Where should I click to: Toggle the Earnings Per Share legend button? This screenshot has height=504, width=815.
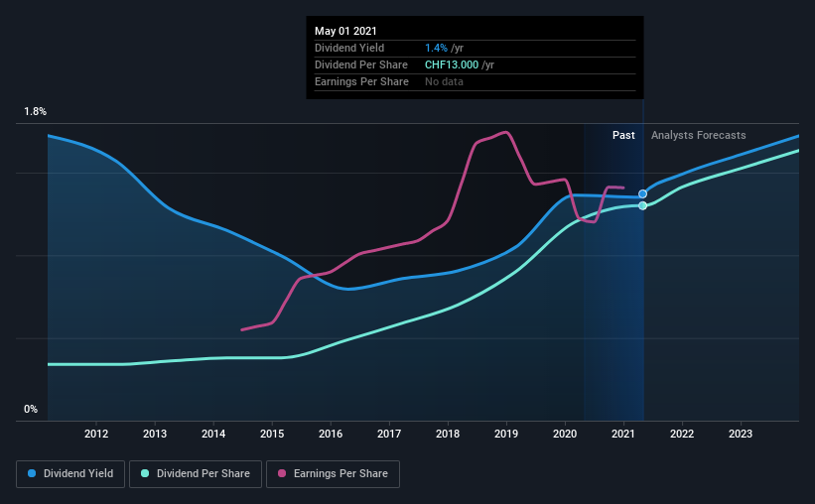pos(333,474)
